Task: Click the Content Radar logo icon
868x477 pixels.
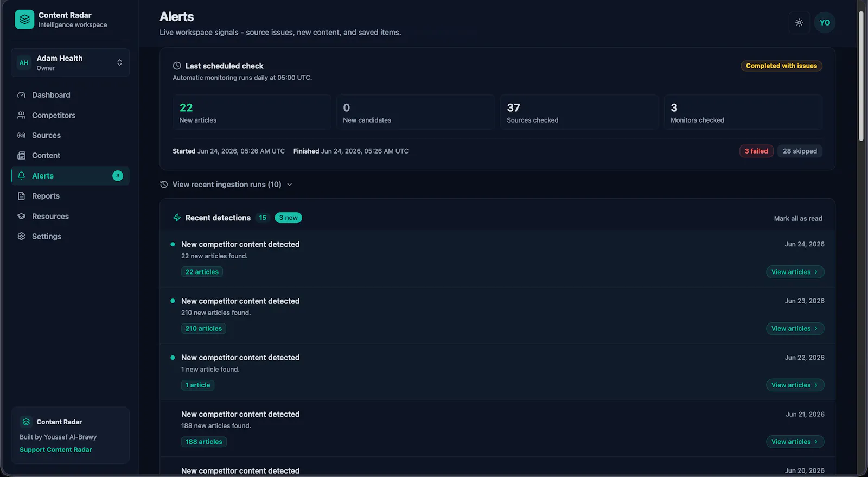Action: [24, 20]
